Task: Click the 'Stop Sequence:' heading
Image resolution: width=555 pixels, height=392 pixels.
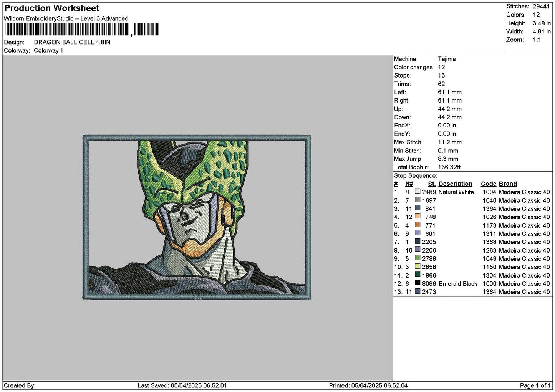Action: [416, 176]
